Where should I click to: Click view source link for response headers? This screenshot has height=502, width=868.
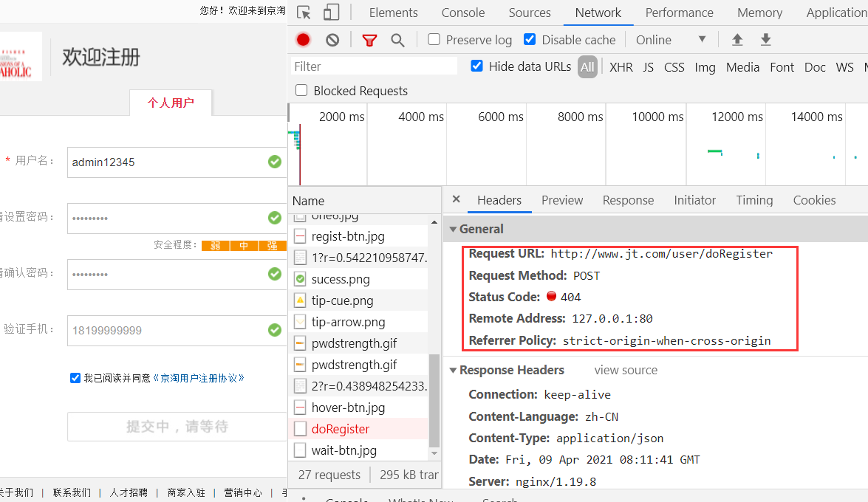[626, 370]
